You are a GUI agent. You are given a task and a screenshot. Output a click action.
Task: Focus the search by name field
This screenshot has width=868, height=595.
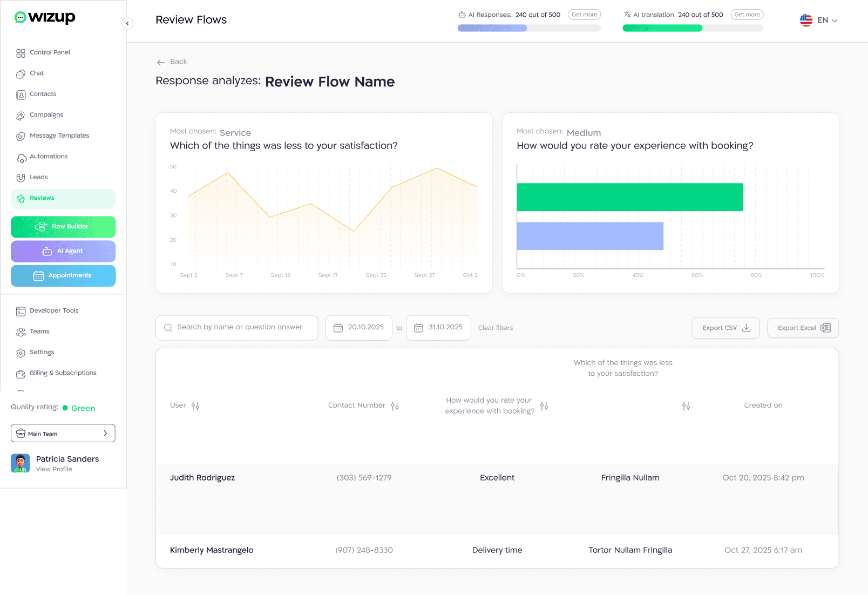click(236, 328)
